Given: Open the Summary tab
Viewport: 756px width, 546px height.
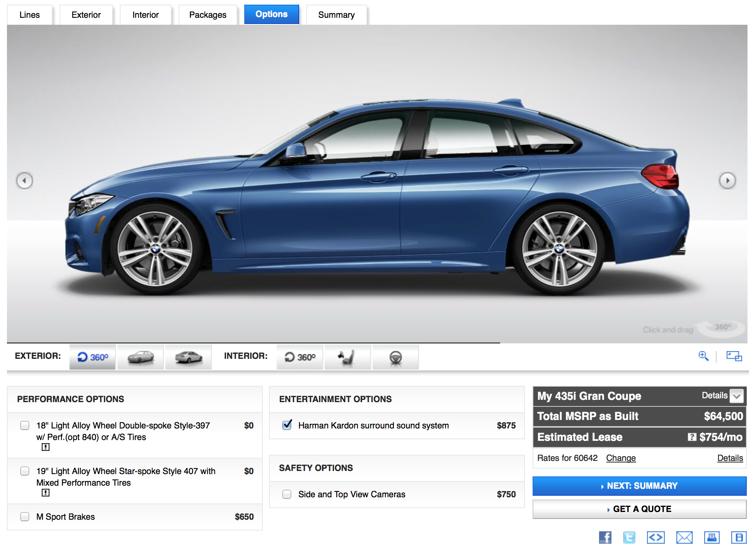Looking at the screenshot, I should click(337, 15).
